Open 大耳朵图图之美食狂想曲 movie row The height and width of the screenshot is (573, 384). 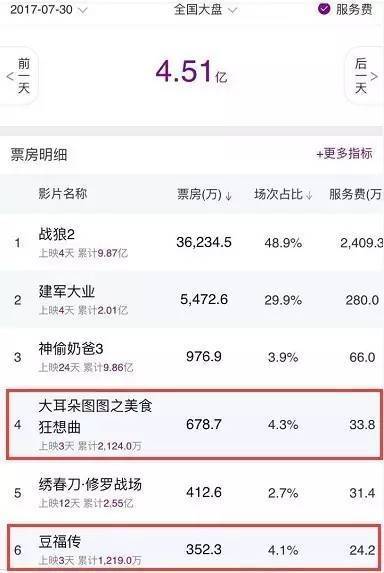pyautogui.click(x=195, y=424)
